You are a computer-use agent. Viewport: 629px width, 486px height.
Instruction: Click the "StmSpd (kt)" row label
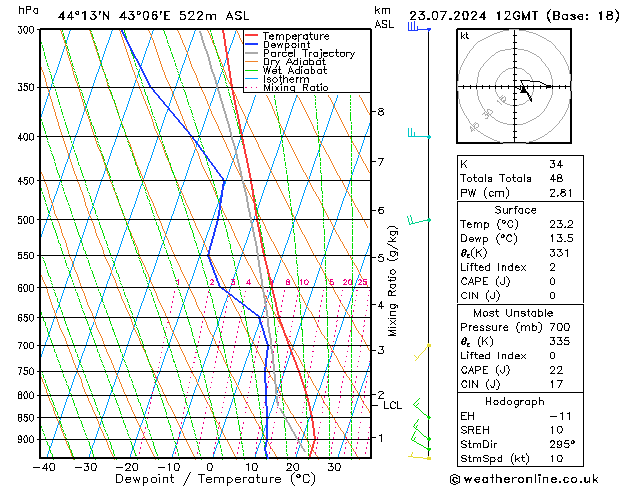tap(495, 459)
